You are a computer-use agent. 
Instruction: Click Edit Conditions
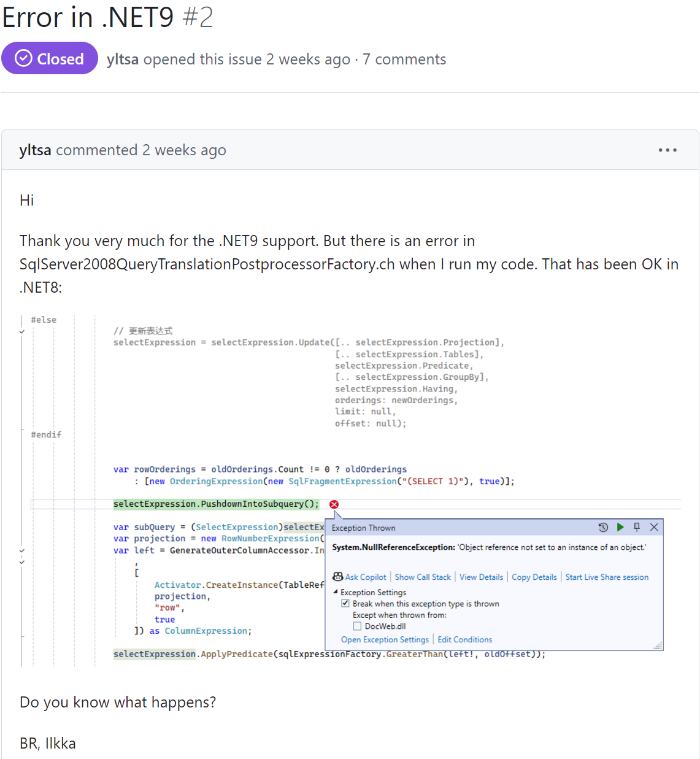tap(464, 639)
